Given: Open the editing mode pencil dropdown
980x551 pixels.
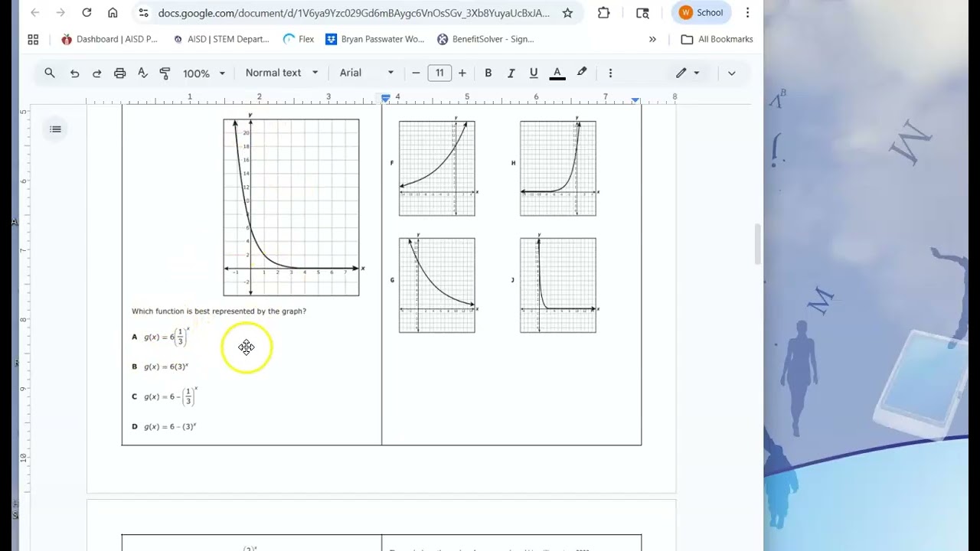Looking at the screenshot, I should tap(687, 73).
